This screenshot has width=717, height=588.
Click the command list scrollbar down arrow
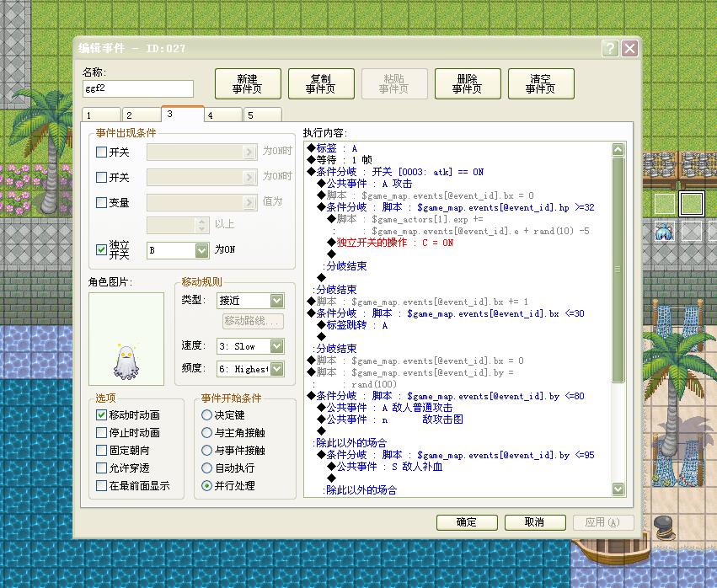click(618, 489)
